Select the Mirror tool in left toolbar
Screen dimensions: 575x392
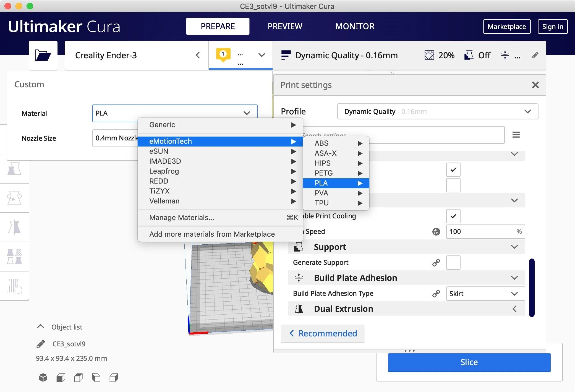click(x=14, y=227)
